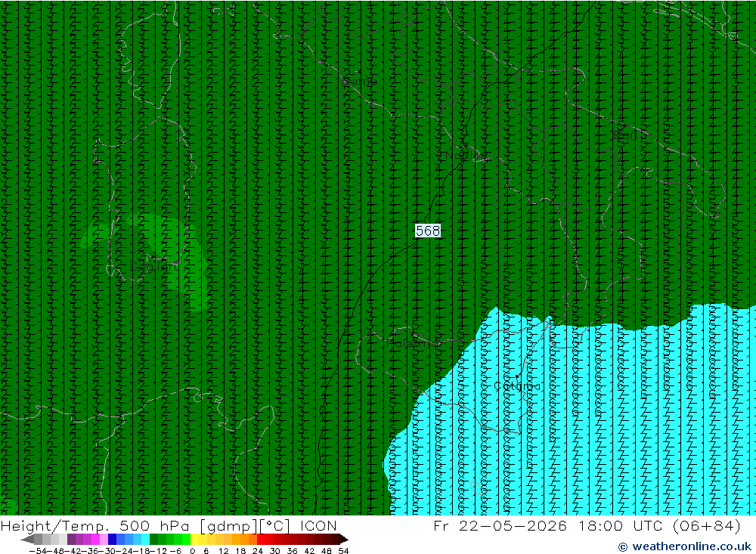This screenshot has height=554, width=756.
Task: Pick the dark blue -30 legend swatch
Action: coord(113,539)
